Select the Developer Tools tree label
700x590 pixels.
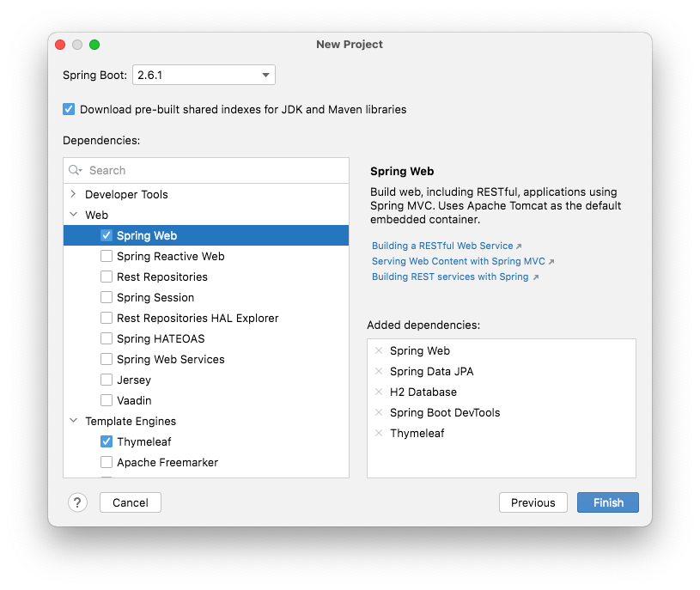(x=126, y=194)
